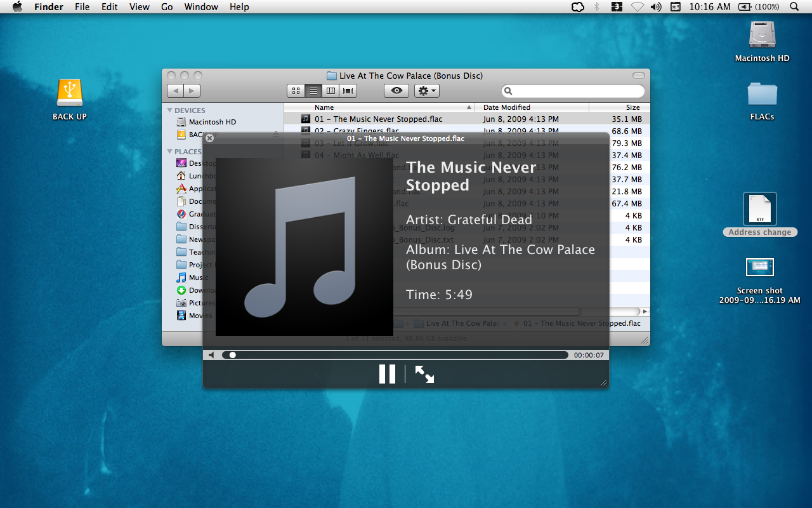Open Spotlight search magnifier
Viewport: 812px width, 508px height.
[794, 7]
